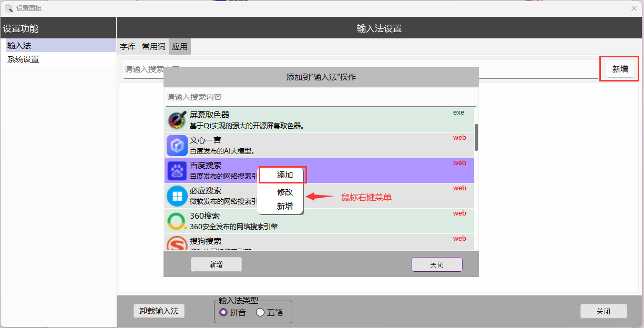Click the 输入法设置 header text

(x=379, y=28)
